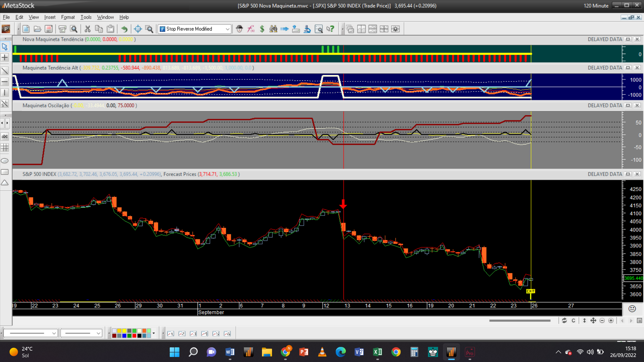
Task: Select the ellipse drawing tool in the sidebar
Action: tap(5, 161)
